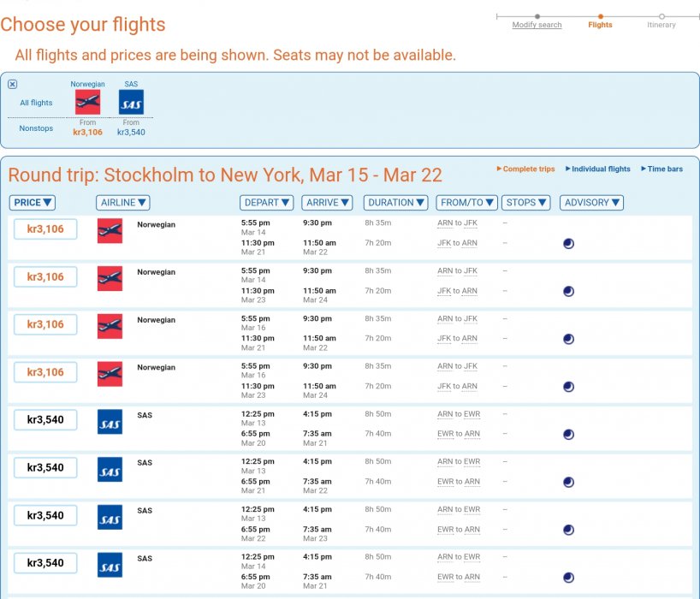700x599 pixels.
Task: Click the Itinerary step in the progress bar
Action: click(x=661, y=25)
